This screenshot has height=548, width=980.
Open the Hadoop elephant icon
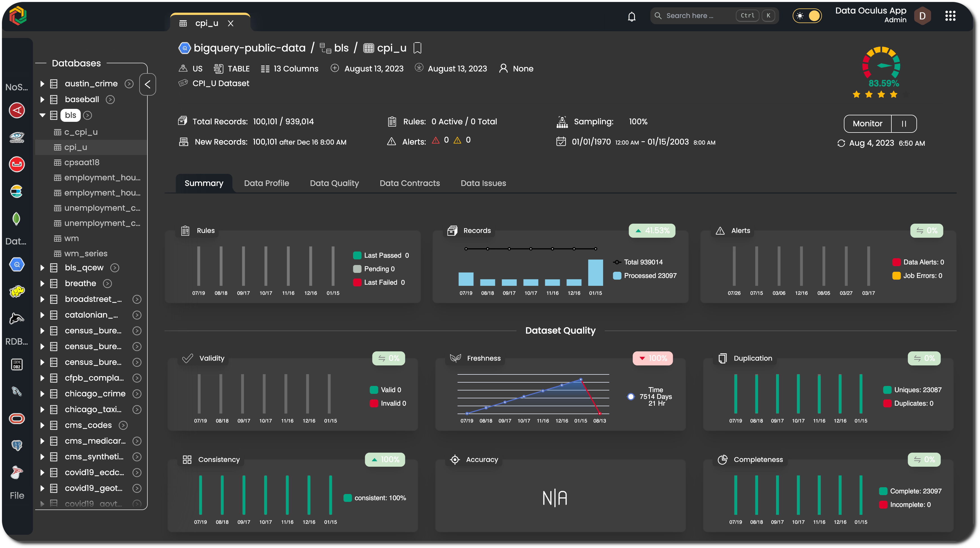(x=17, y=291)
